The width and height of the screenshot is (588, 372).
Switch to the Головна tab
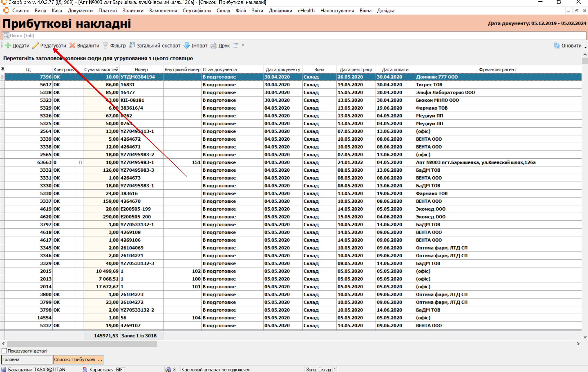coord(26,359)
